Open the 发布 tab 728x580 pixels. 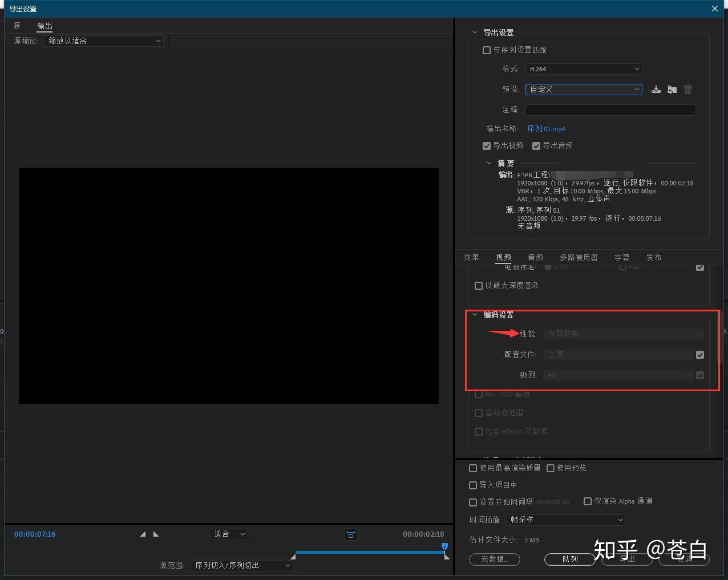coord(654,258)
